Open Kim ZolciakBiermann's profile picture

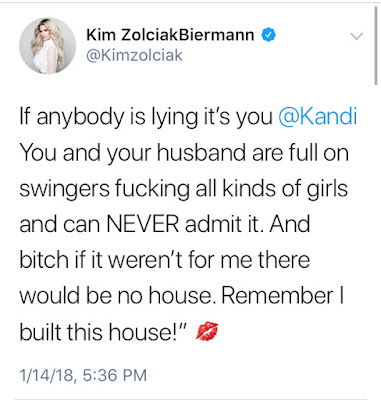[x=48, y=46]
